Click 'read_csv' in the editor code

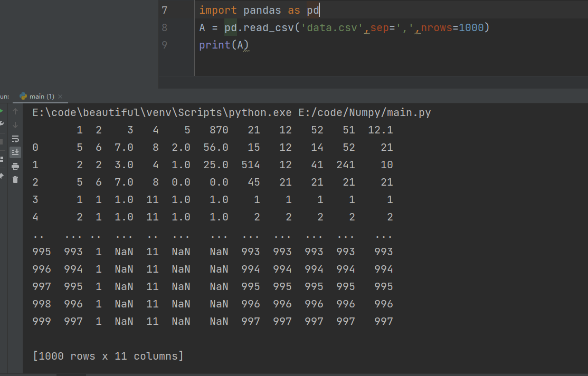point(269,28)
